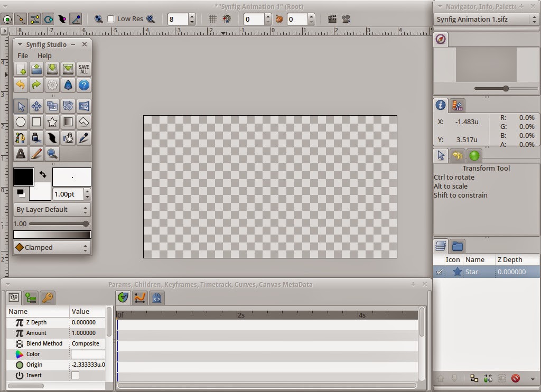Screen dimensions: 541x392
Task: Select the Zoom tool
Action: pos(52,154)
